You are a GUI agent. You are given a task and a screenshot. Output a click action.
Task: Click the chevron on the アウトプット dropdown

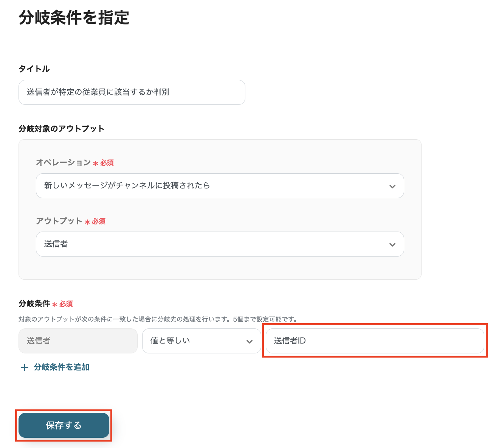coord(392,244)
